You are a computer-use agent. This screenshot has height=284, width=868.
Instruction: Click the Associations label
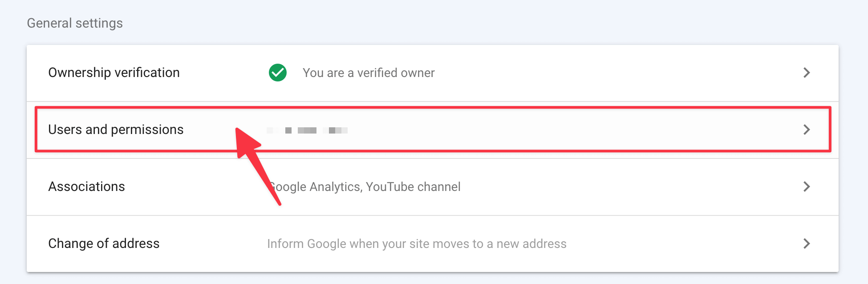[86, 187]
